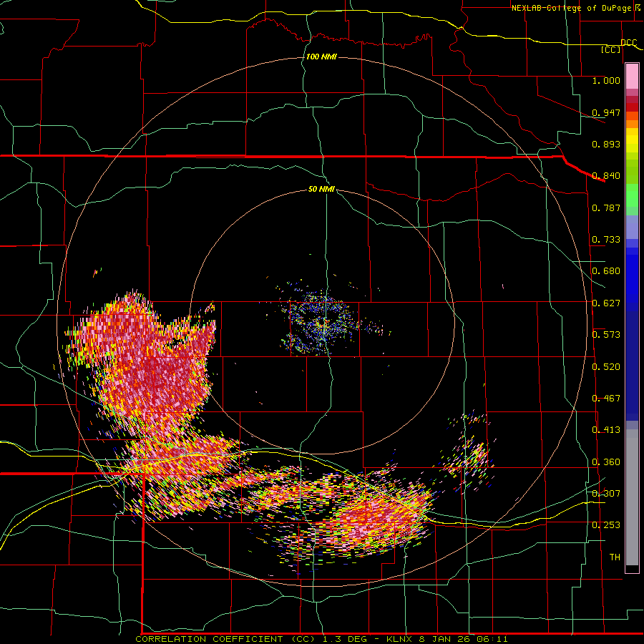Click the 100 NMI range ring label

coord(321,57)
